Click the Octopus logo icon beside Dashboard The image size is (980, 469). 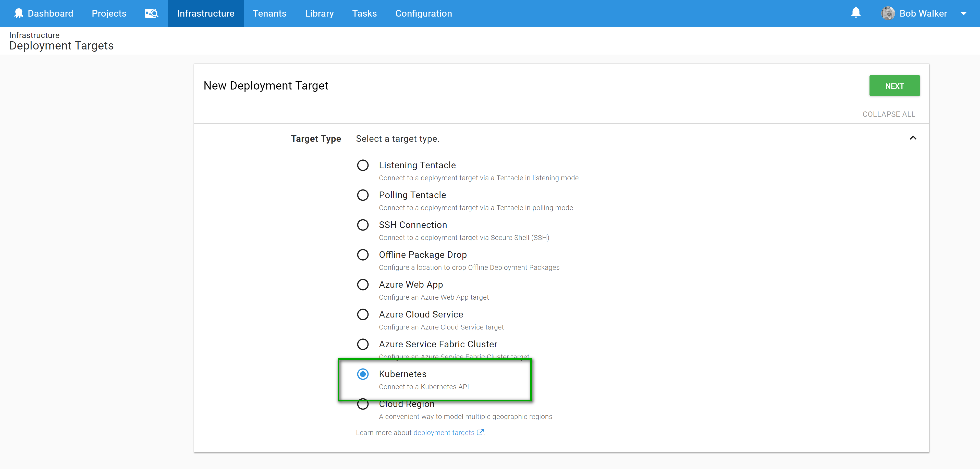pos(18,13)
